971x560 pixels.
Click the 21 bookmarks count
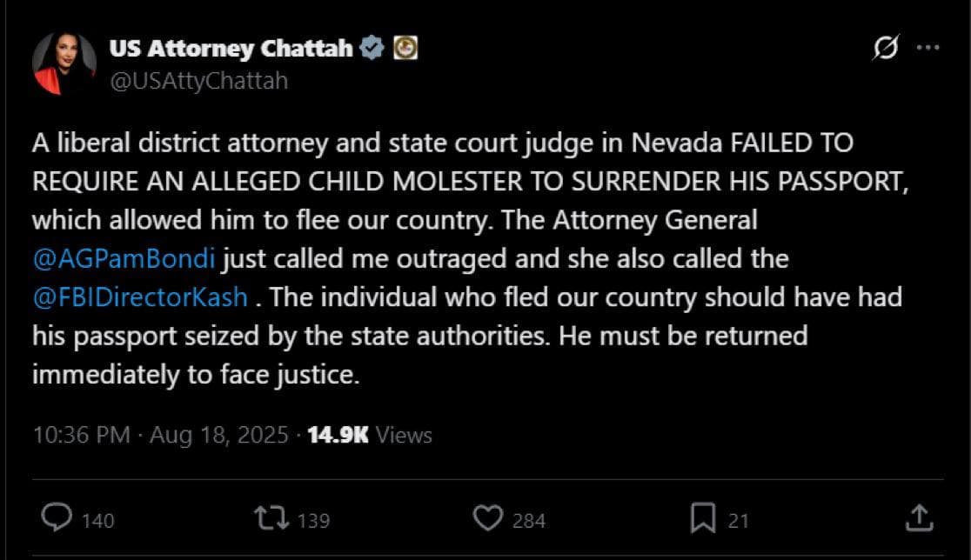pos(738,520)
